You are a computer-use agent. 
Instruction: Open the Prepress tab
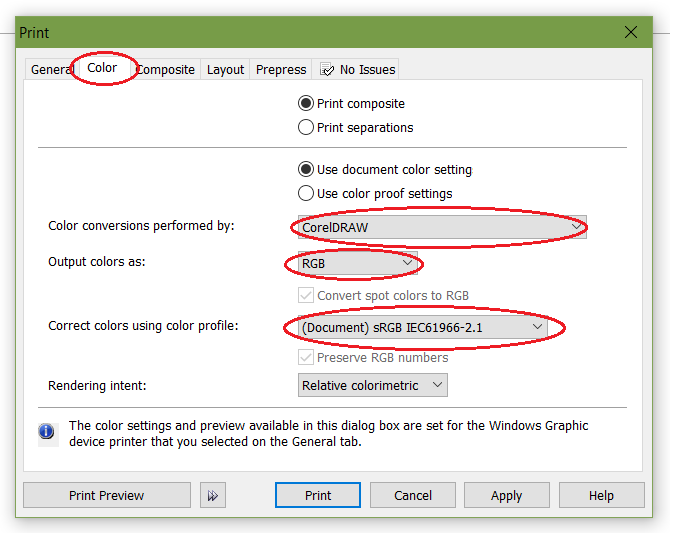coord(281,70)
